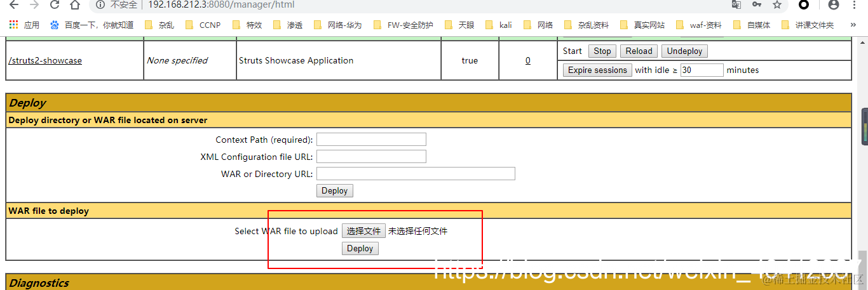Click the idle minutes field showing 30

pyautogui.click(x=702, y=70)
